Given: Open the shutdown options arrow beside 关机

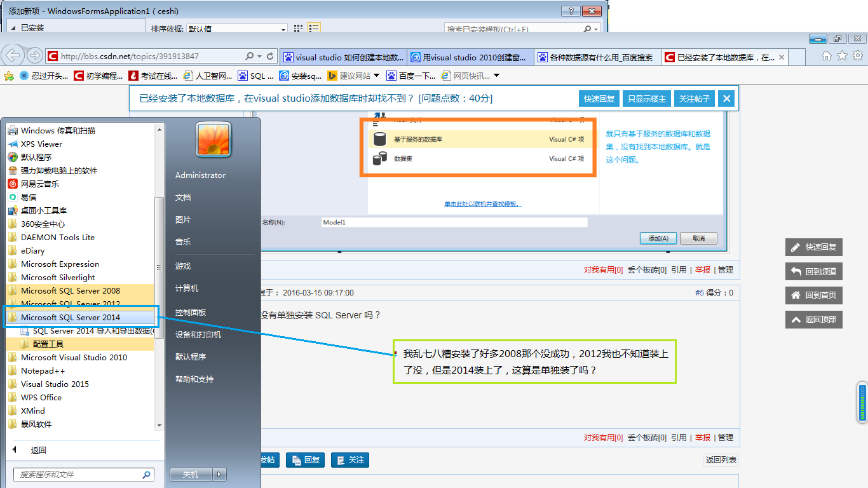Looking at the screenshot, I should coord(219,474).
